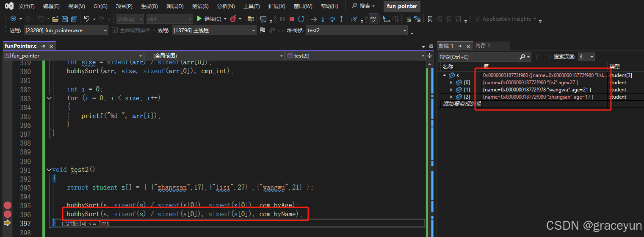
Task: Click the Hot Reload flame icon
Action: pos(233,19)
